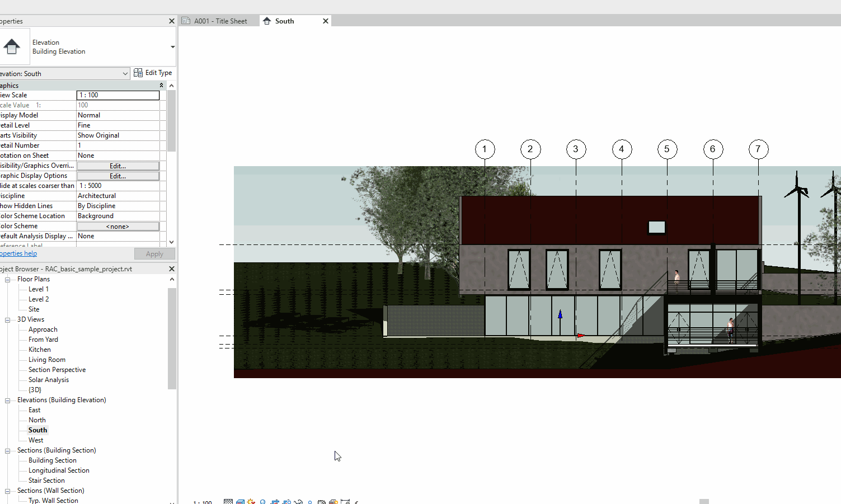The image size is (841, 504).
Task: Turn on Shadows from the view control bar
Action: [x=263, y=501]
